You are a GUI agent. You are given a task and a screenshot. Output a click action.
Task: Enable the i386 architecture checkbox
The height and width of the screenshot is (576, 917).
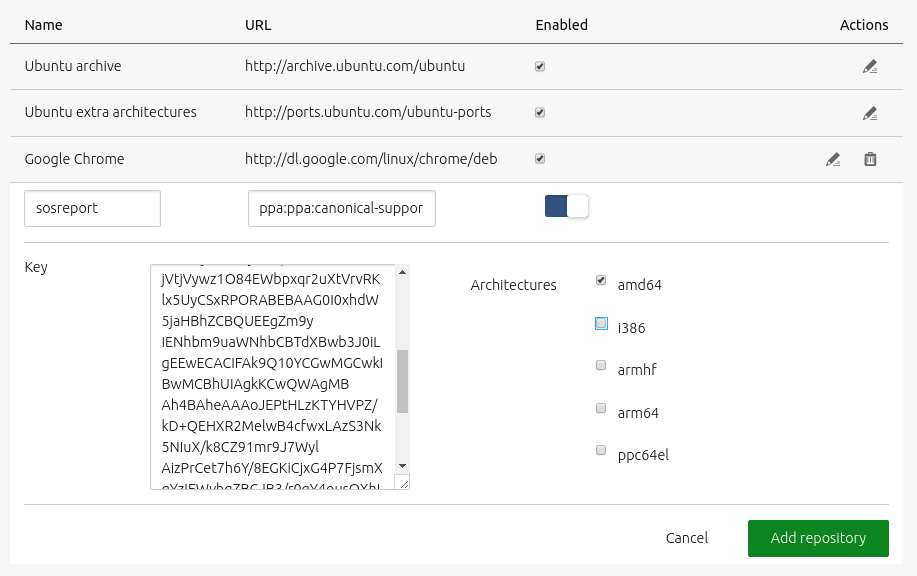pyautogui.click(x=601, y=323)
